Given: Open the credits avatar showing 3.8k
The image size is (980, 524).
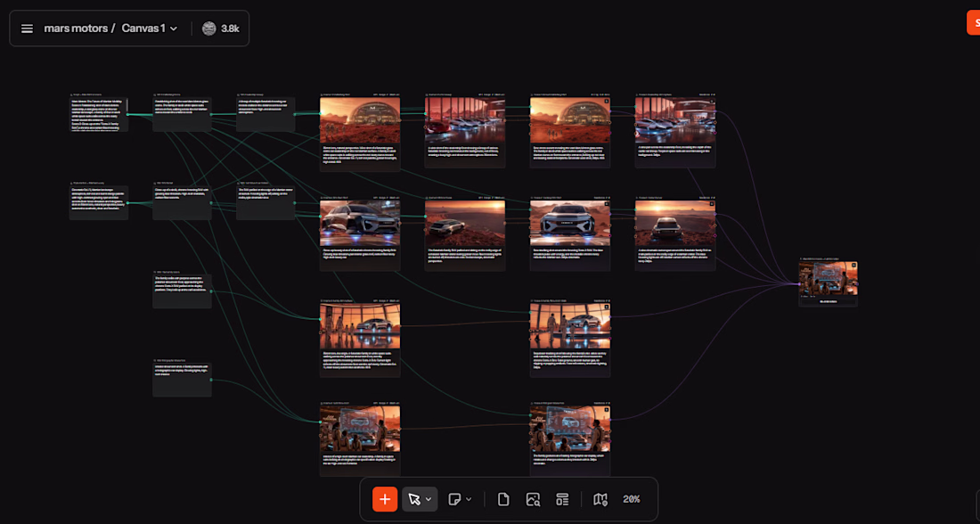Looking at the screenshot, I should click(209, 29).
